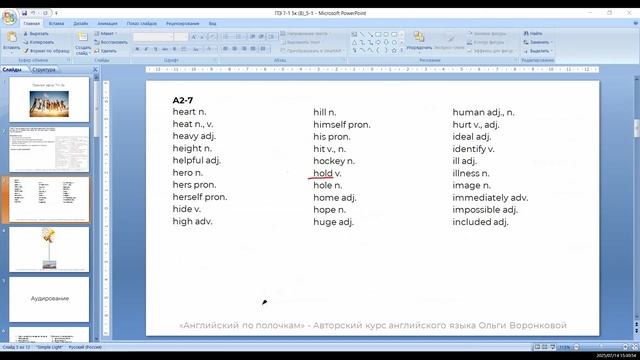Switch to slide sorter view in status bar

(544, 347)
